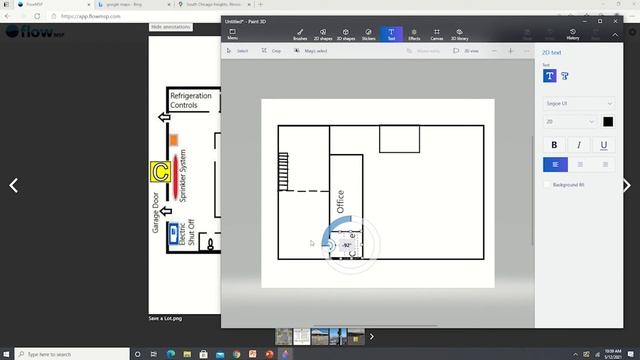The height and width of the screenshot is (360, 640).
Task: Show the previous FlowMSP image
Action: point(13,186)
